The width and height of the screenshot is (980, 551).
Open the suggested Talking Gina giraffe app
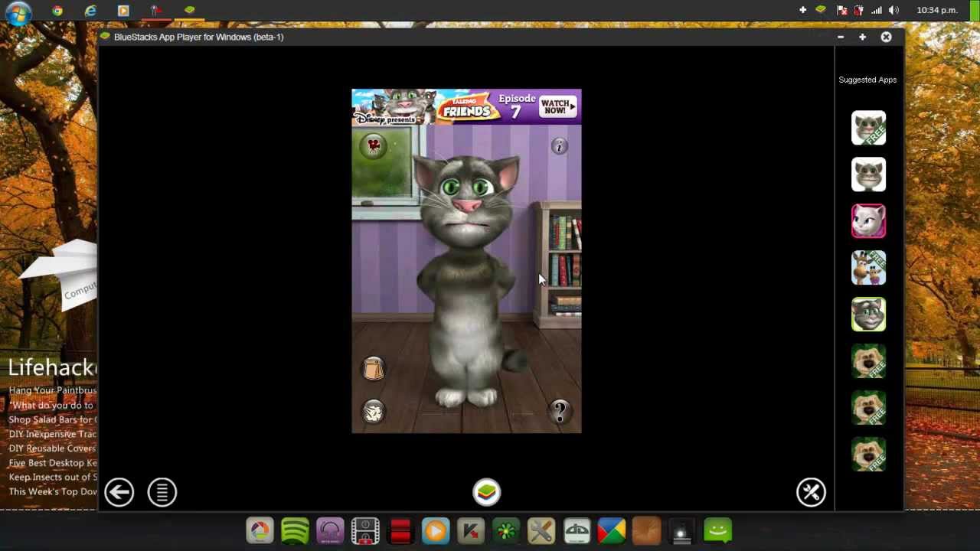pyautogui.click(x=868, y=268)
